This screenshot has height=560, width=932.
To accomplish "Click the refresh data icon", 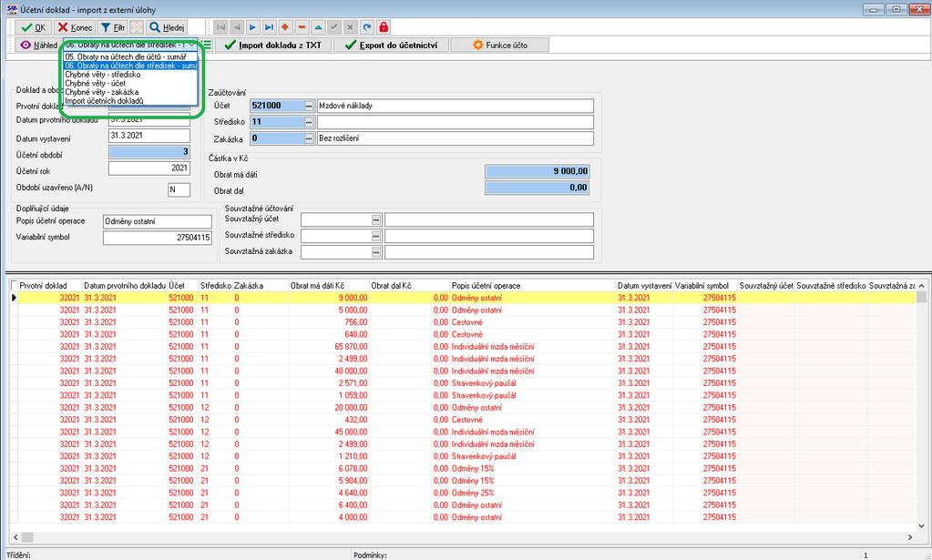I will 367,27.
